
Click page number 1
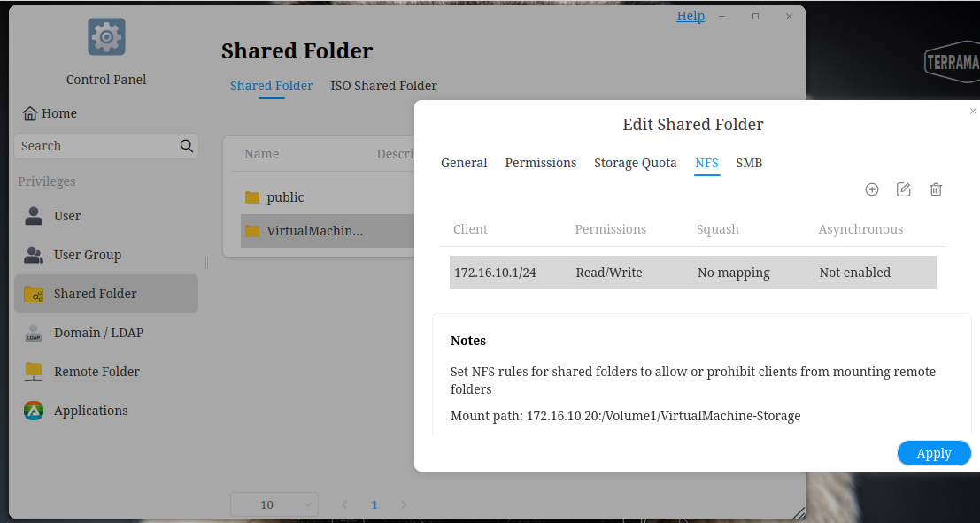tap(374, 504)
